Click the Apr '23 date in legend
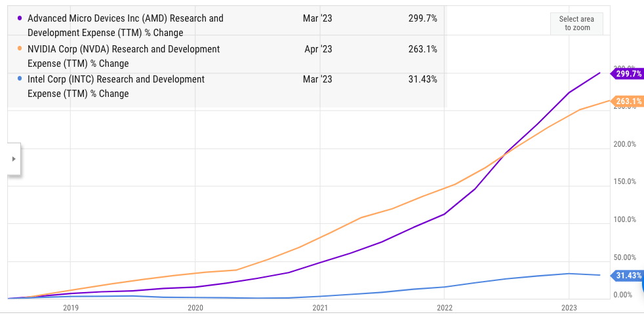The height and width of the screenshot is (317, 644). (318, 49)
